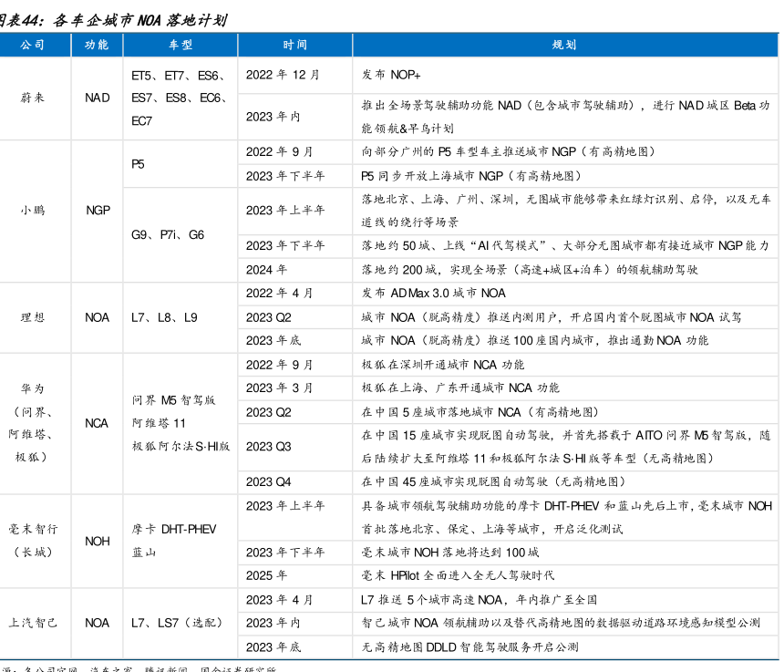The height and width of the screenshot is (672, 784).
Task: Select the 时间 column header
Action: pos(294,45)
